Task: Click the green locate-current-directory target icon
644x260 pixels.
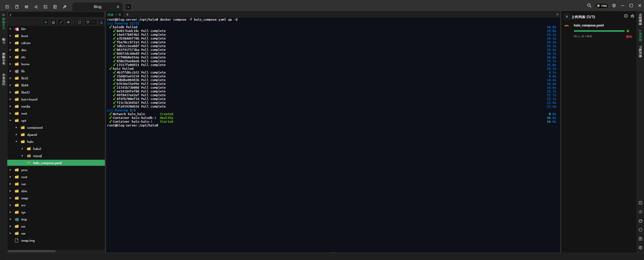Action: click(x=46, y=22)
